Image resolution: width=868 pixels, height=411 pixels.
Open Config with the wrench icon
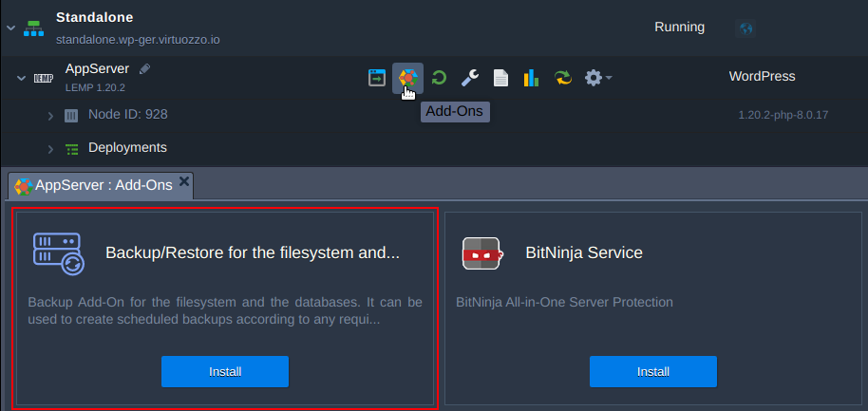[470, 78]
